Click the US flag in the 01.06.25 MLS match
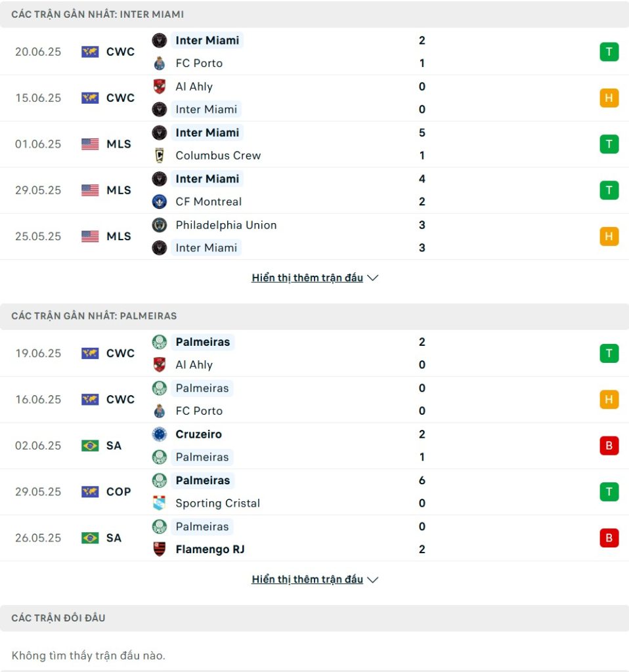 (x=90, y=144)
